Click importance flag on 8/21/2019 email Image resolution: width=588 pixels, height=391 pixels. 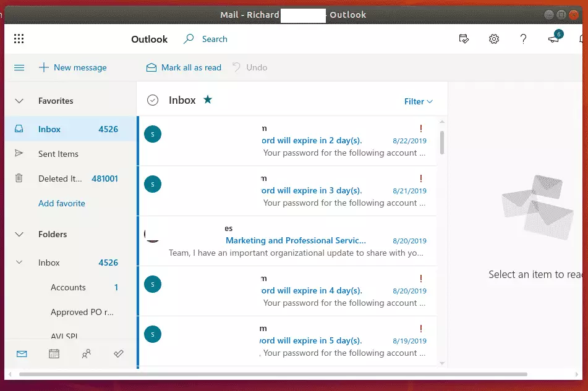coord(421,179)
